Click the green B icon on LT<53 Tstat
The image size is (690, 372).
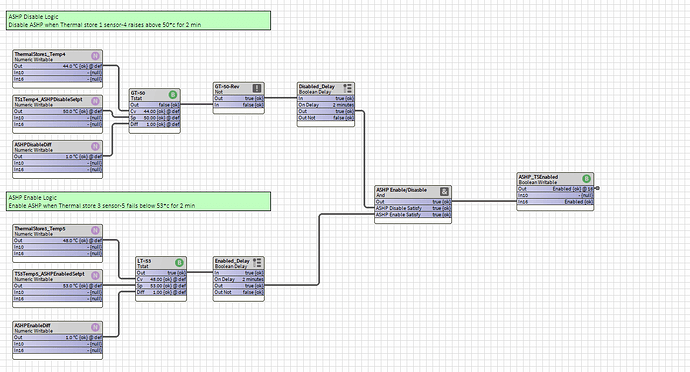179,263
